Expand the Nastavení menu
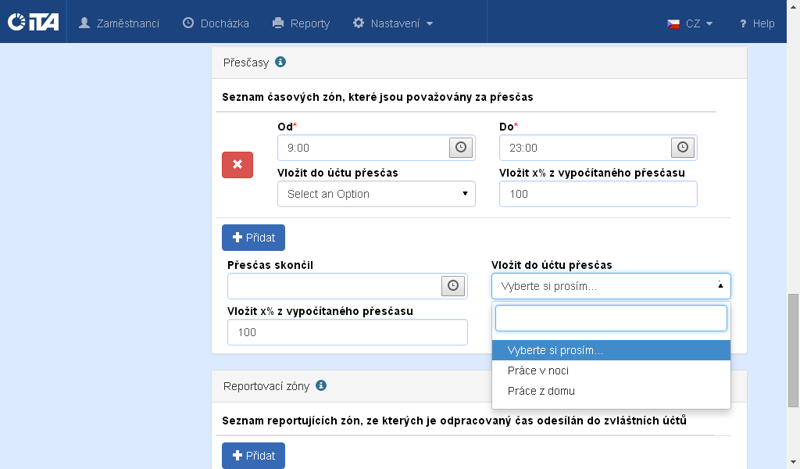Image resolution: width=800 pixels, height=469 pixels. click(393, 23)
